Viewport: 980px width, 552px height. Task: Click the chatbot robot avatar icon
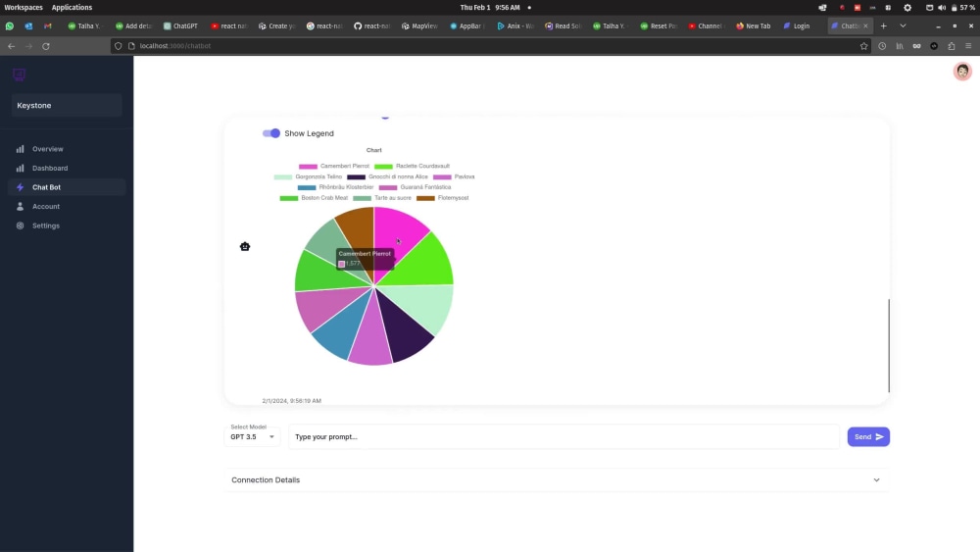[245, 246]
